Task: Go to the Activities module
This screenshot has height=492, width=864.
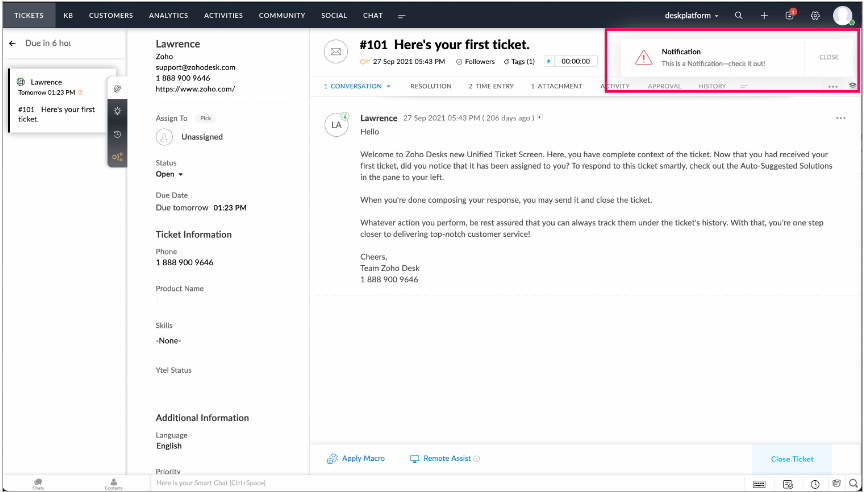Action: point(223,15)
